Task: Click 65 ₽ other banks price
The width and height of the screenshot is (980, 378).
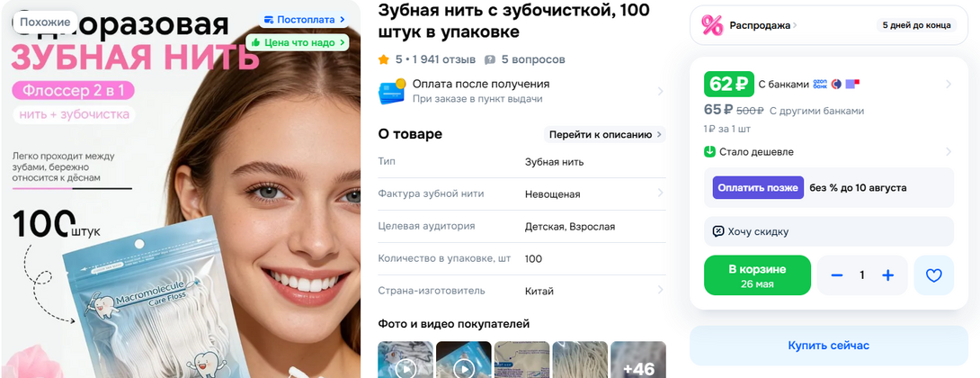Action: pos(718,110)
